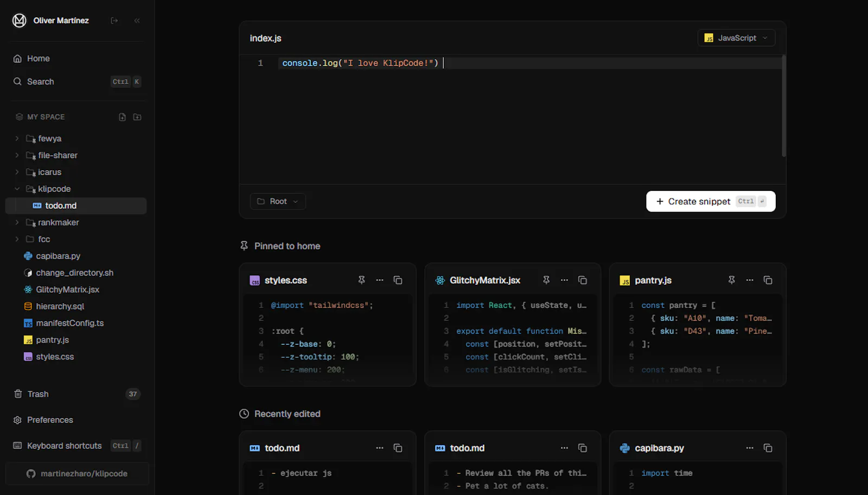Click the Trash count badge 37
868x495 pixels.
pyautogui.click(x=133, y=394)
